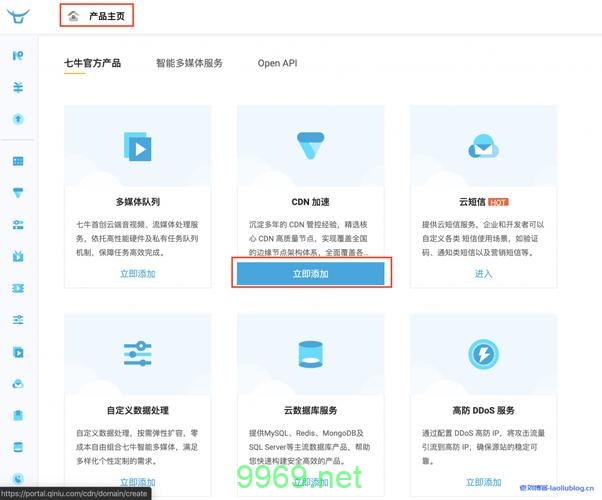
Task: Click the 云短信 description text
Action: tap(483, 238)
